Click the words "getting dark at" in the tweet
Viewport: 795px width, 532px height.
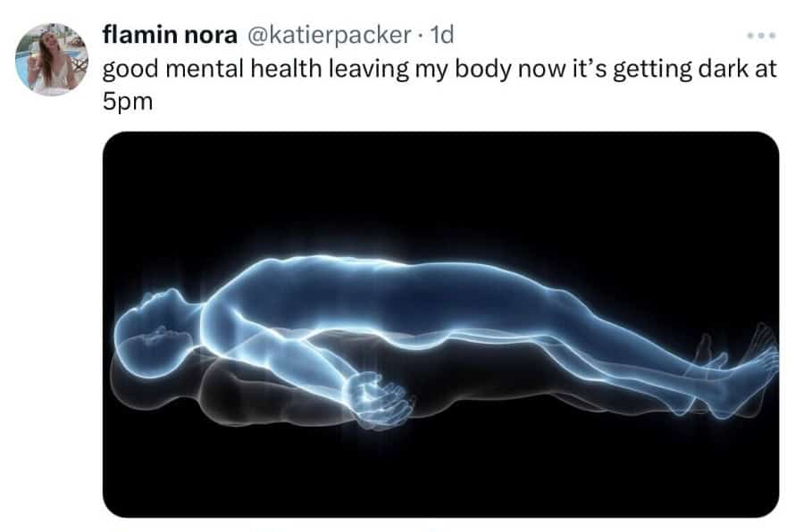pyautogui.click(x=695, y=70)
